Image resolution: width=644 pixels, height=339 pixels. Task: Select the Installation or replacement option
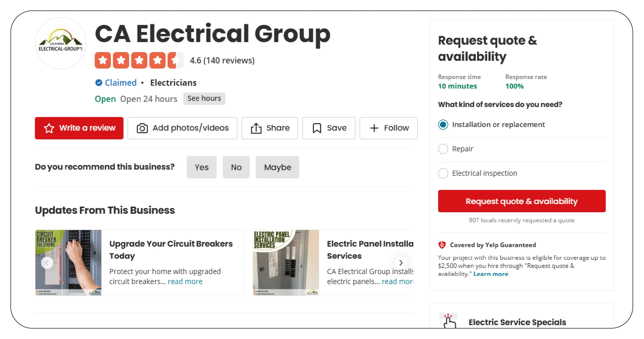tap(443, 125)
